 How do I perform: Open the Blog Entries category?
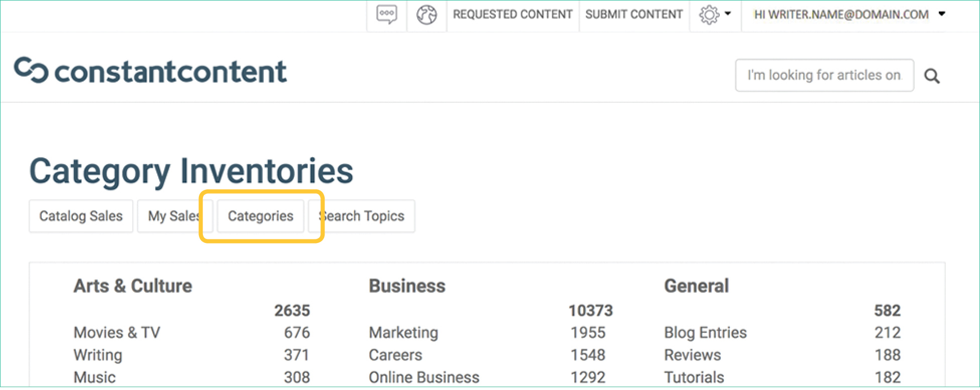[705, 332]
